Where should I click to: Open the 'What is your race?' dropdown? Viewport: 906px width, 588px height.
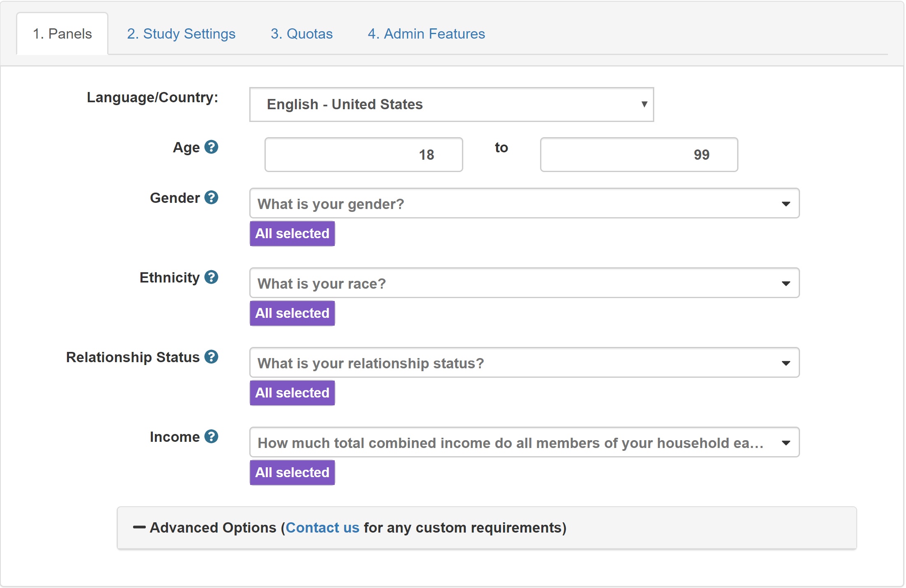[x=524, y=283]
